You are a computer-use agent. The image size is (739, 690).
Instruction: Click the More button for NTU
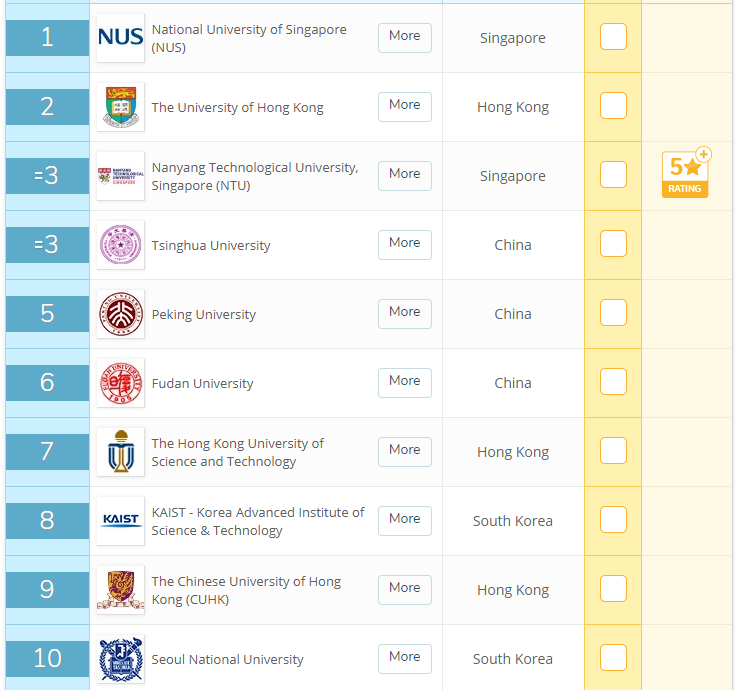tap(404, 174)
